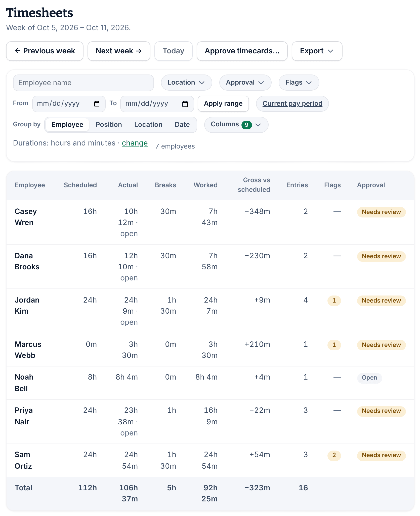Click the Today button
This screenshot has width=420, height=516.
(x=174, y=51)
